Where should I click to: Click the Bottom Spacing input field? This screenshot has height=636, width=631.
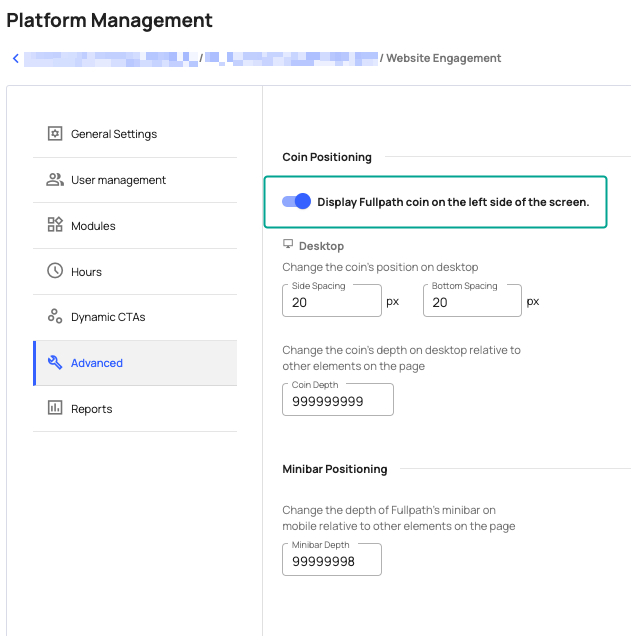[472, 302]
